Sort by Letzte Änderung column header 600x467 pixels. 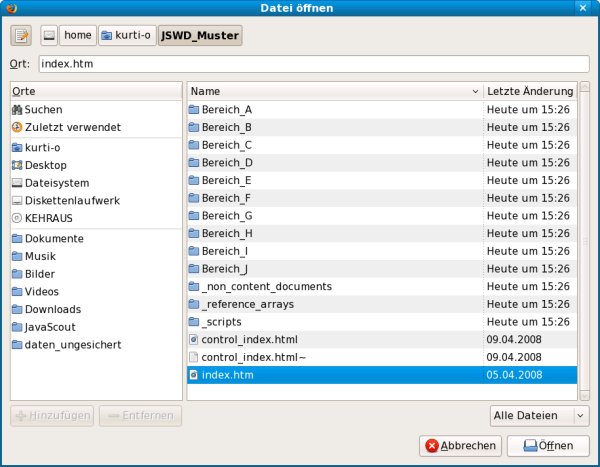tap(530, 91)
